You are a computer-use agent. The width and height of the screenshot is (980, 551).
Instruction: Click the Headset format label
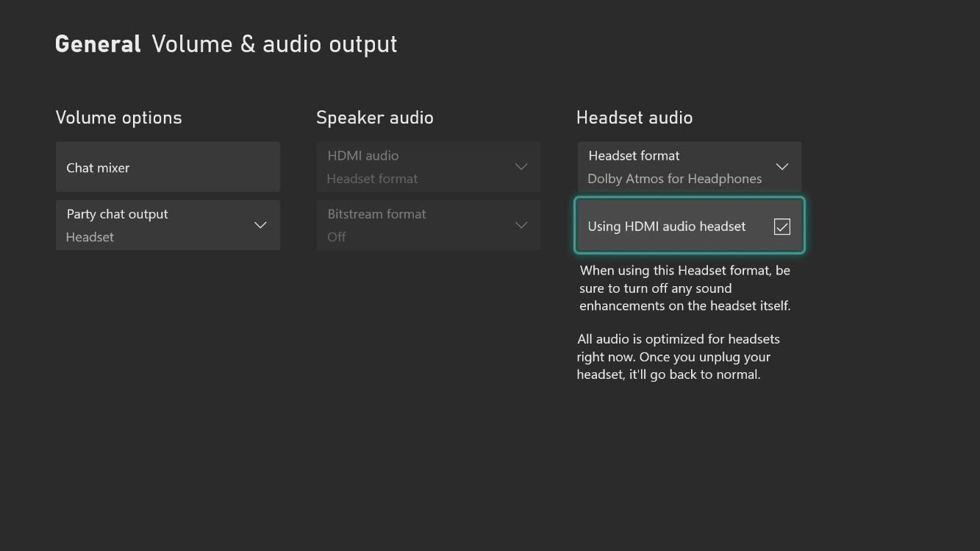(x=634, y=156)
